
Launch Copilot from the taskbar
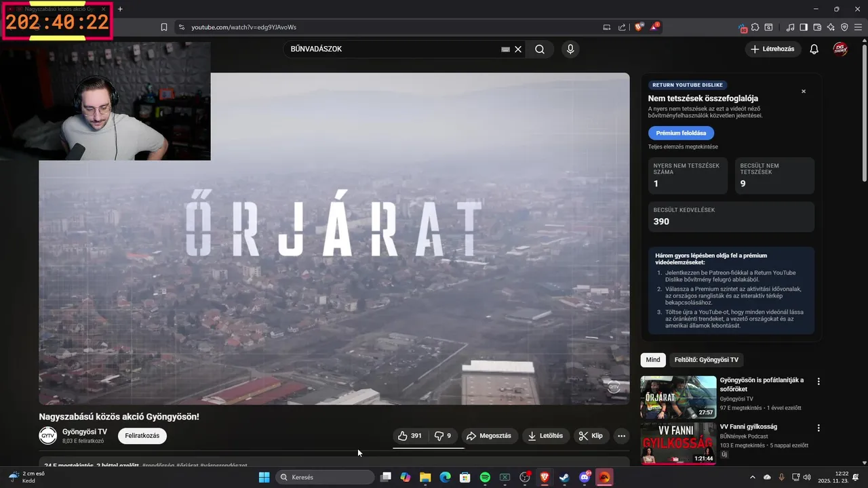click(406, 477)
